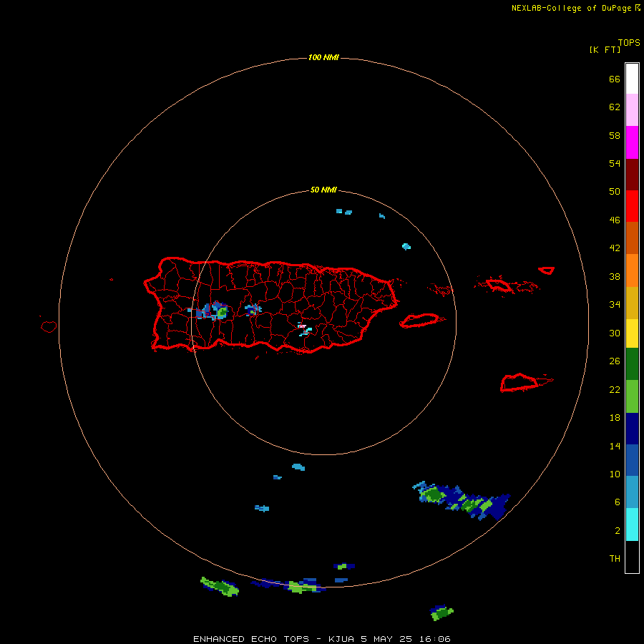This screenshot has width=644, height=644.
Task: Click the black TH threshold legend band
Action: pyautogui.click(x=632, y=557)
